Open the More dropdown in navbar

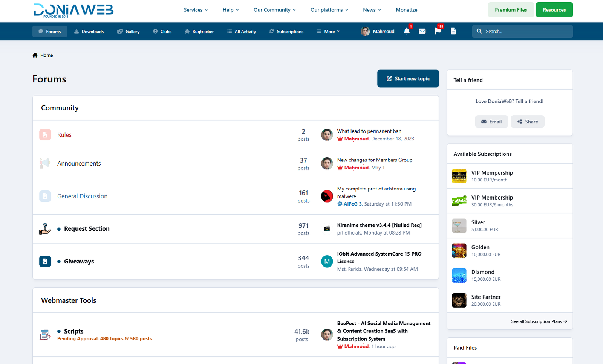[x=328, y=32]
